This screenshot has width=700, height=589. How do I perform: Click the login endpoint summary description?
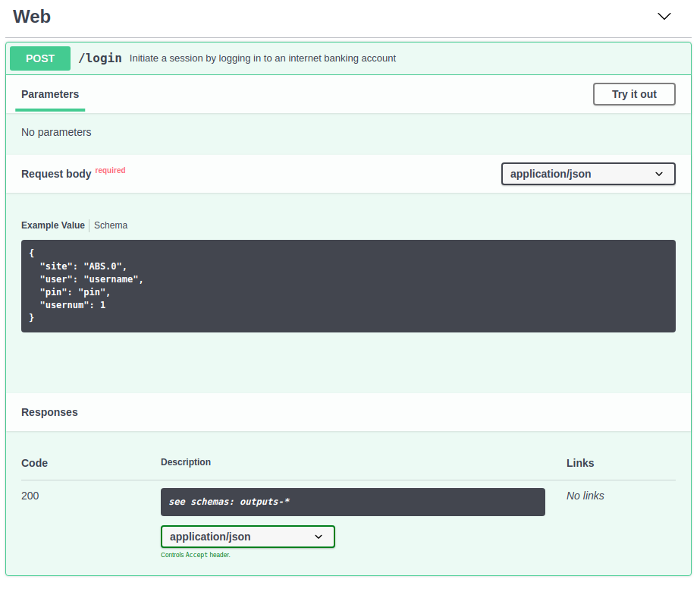[x=262, y=58]
